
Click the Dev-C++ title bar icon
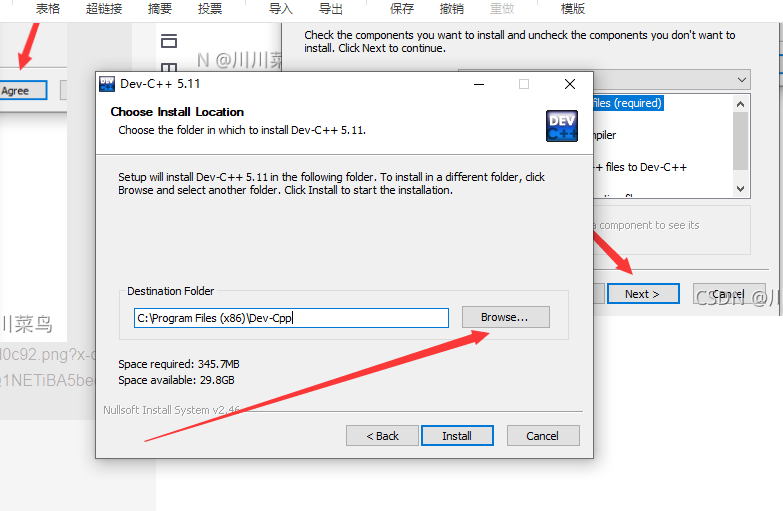tap(107, 84)
